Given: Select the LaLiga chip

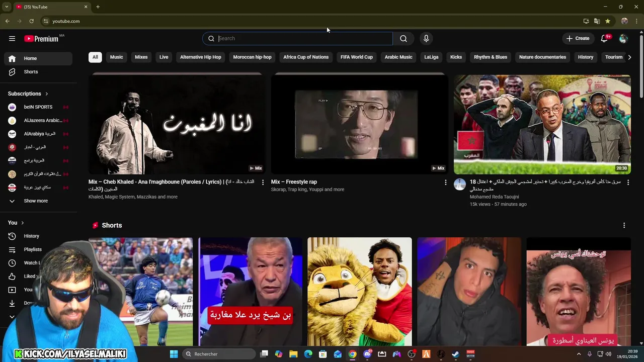Looking at the screenshot, I should coord(431,57).
